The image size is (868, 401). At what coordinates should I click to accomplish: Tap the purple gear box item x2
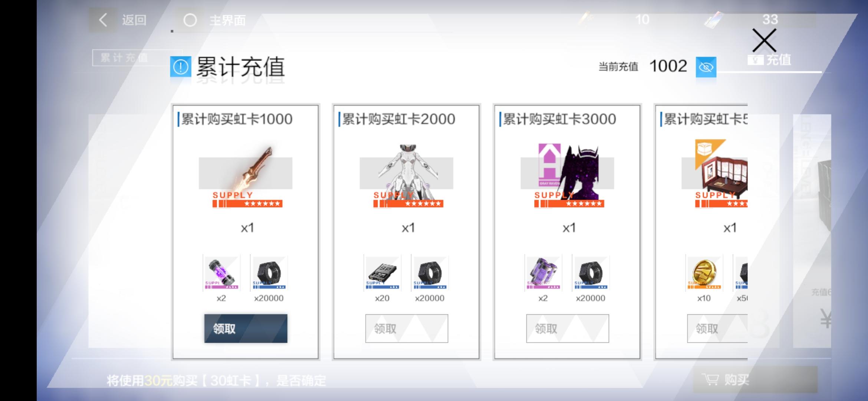[543, 273]
